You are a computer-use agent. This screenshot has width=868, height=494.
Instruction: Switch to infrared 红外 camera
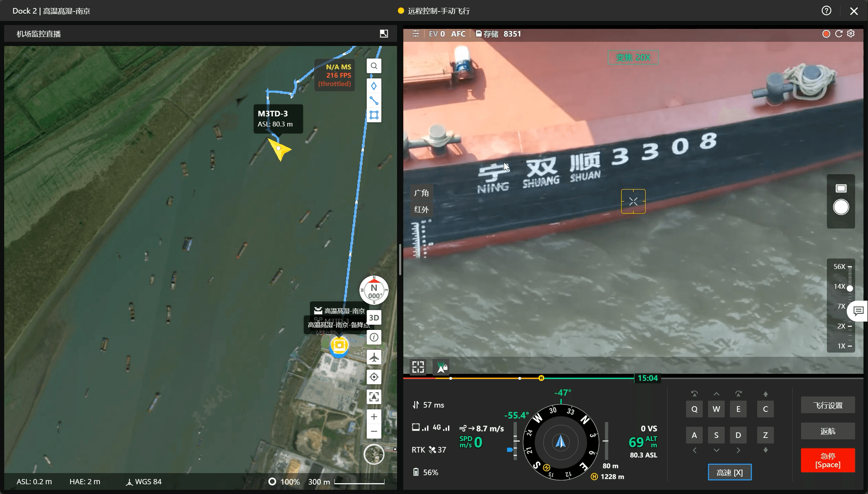(x=421, y=209)
